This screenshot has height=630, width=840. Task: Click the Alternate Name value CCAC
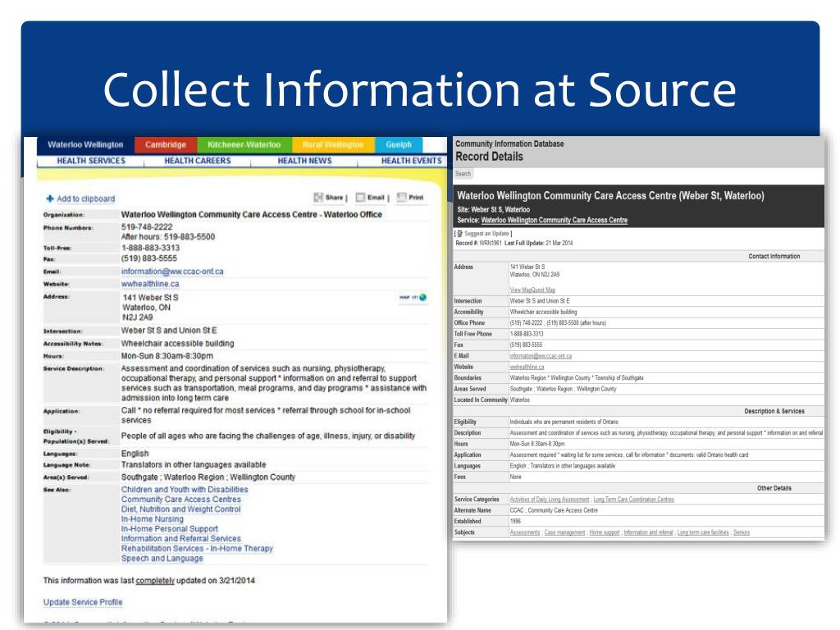coord(517,510)
